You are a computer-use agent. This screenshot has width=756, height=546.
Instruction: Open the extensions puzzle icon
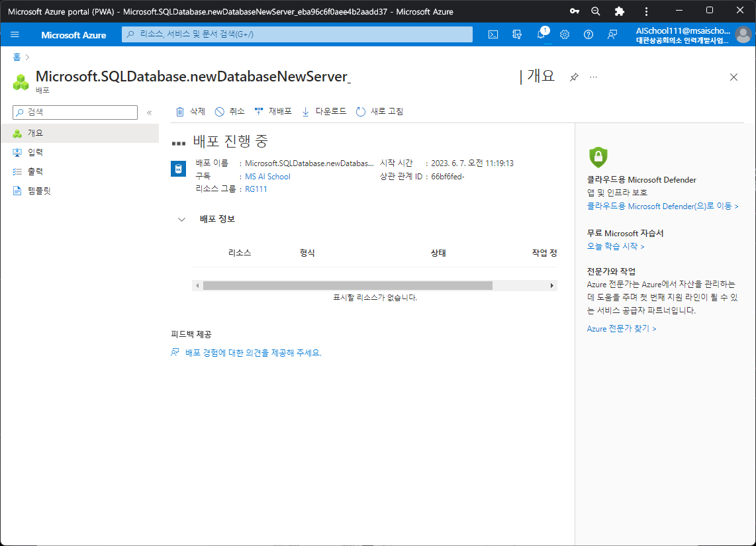coord(620,11)
